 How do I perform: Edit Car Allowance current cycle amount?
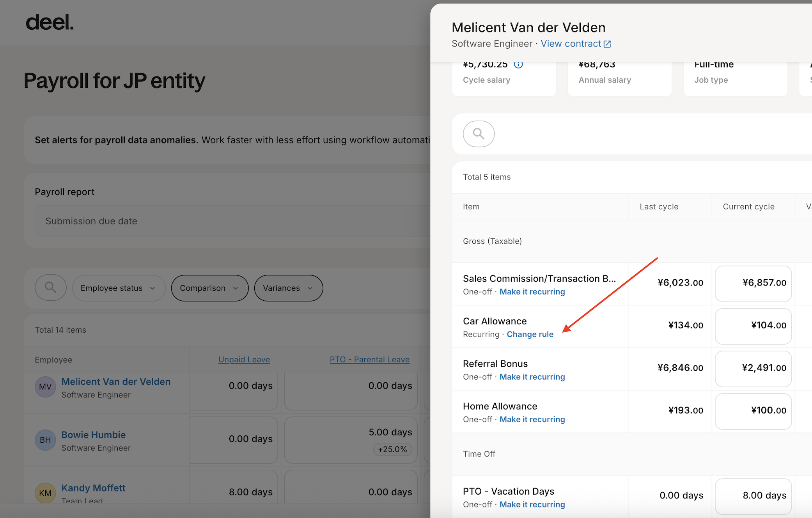(753, 326)
